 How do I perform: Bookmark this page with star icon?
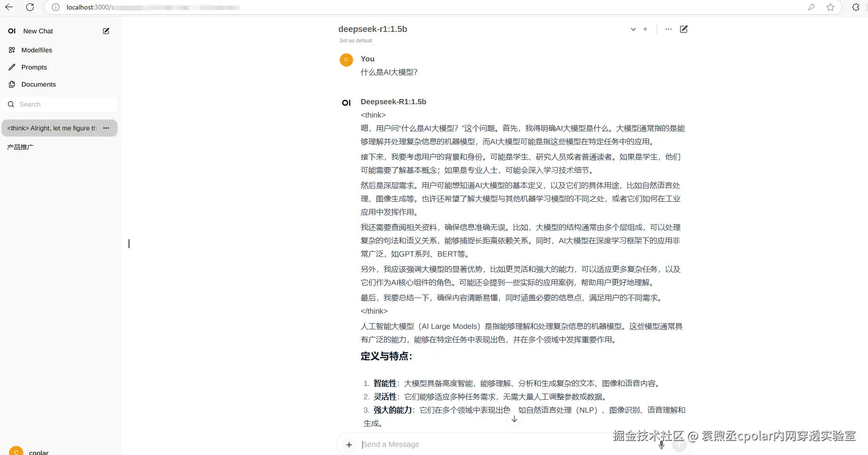830,7
